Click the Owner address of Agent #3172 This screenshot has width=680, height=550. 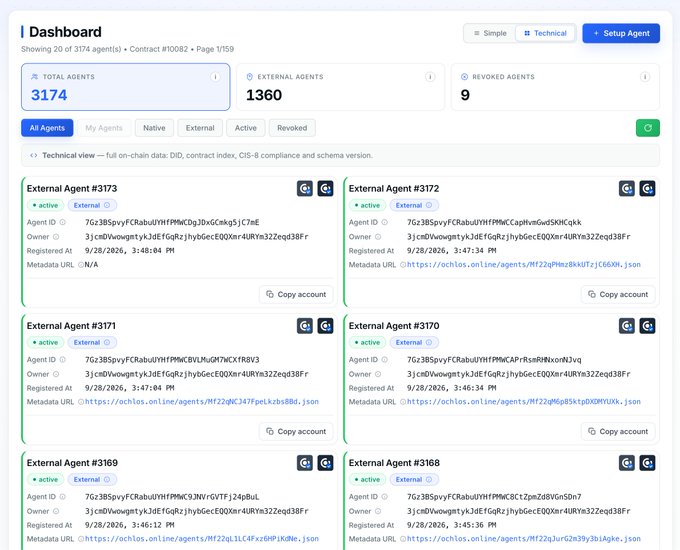click(519, 237)
